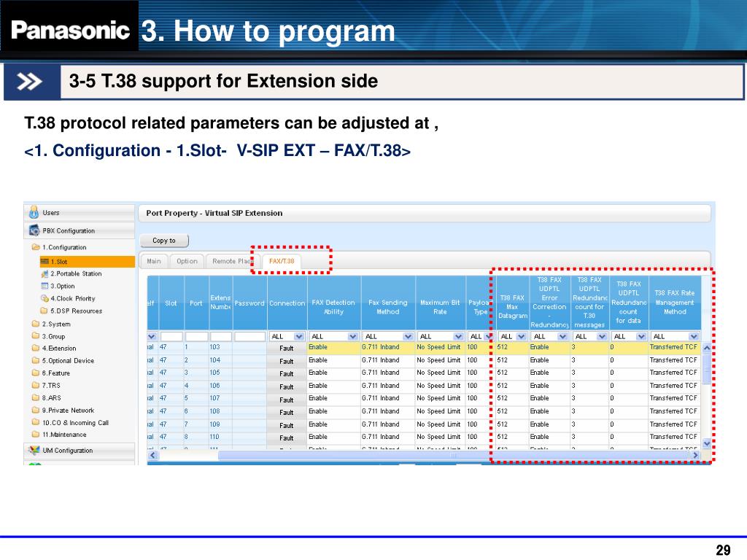The image size is (747, 560).
Task: Click the Fault connection button for extension 107
Action: [x=286, y=400]
